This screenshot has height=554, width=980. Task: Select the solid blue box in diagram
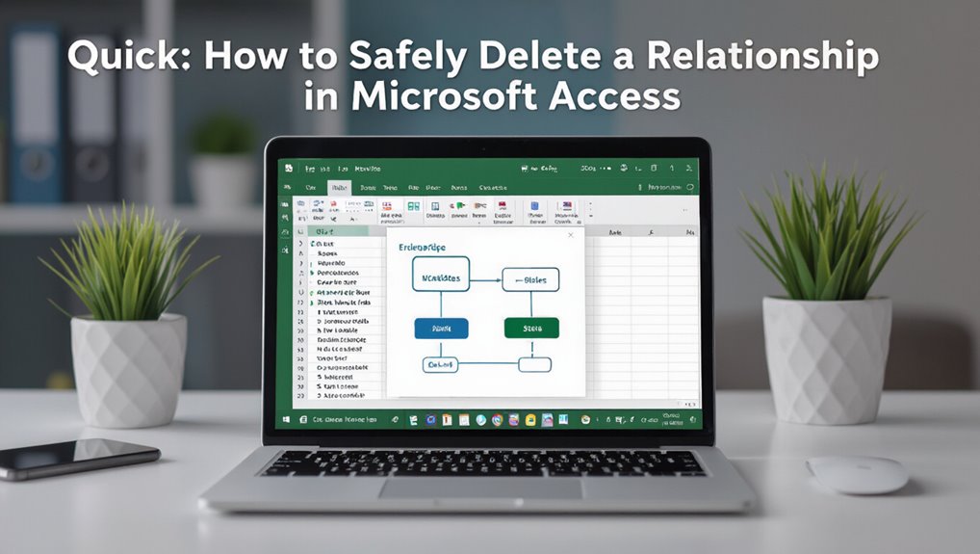pos(441,329)
